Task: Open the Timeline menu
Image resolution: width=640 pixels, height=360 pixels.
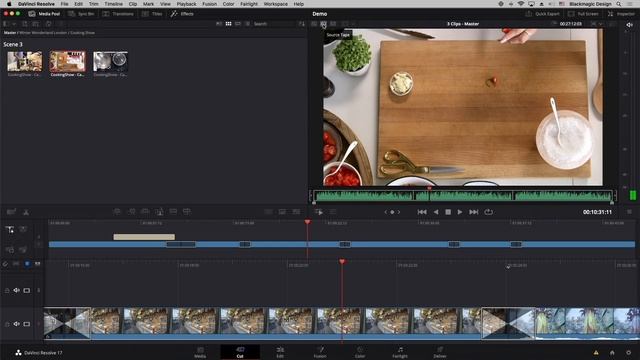Action: [x=113, y=4]
